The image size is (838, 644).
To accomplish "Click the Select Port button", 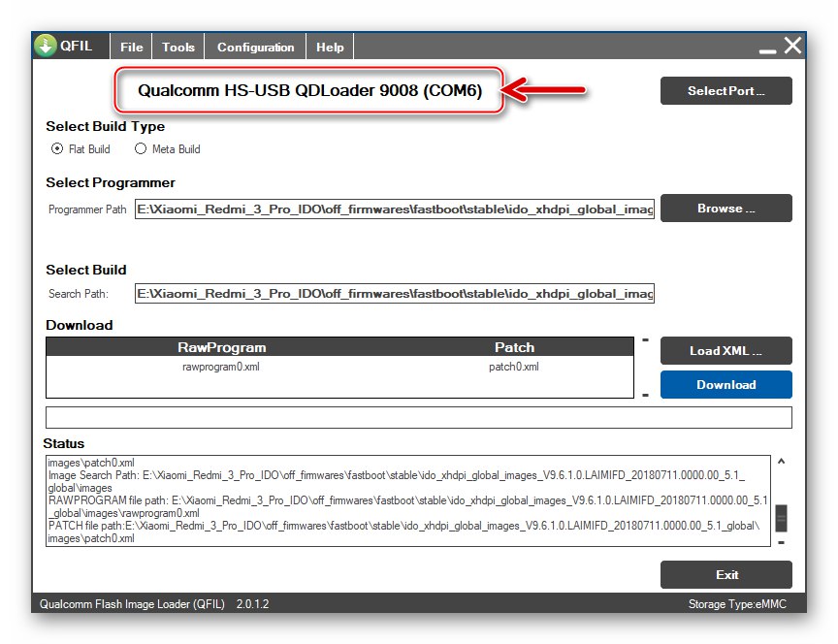I will coord(725,91).
